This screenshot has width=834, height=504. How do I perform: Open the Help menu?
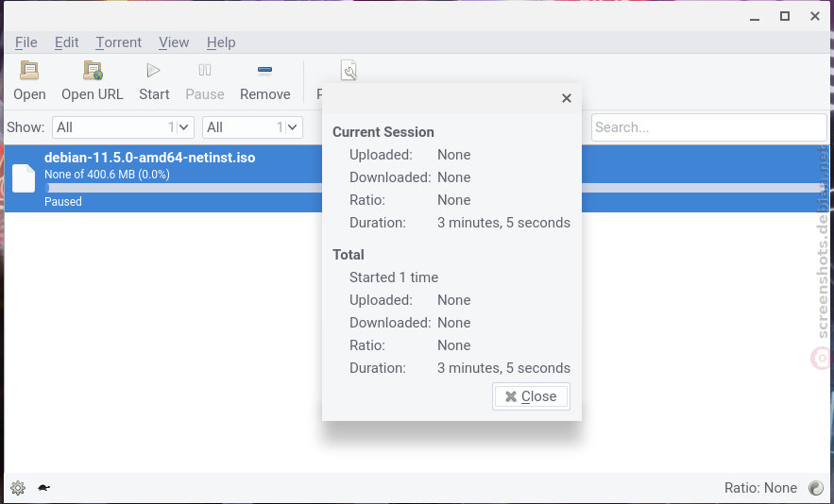pyautogui.click(x=221, y=42)
